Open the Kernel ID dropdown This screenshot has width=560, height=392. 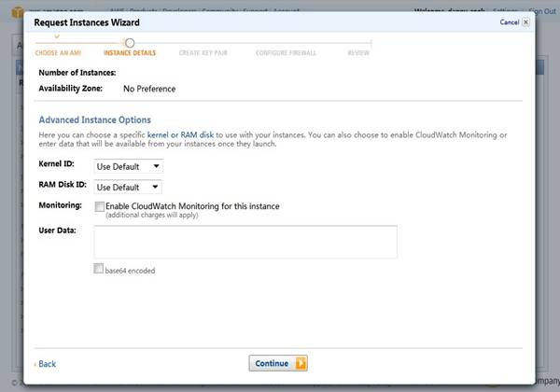[129, 166]
